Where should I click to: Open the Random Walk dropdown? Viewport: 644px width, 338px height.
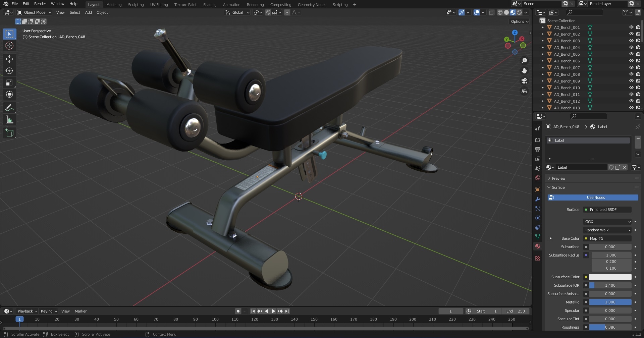[607, 230]
